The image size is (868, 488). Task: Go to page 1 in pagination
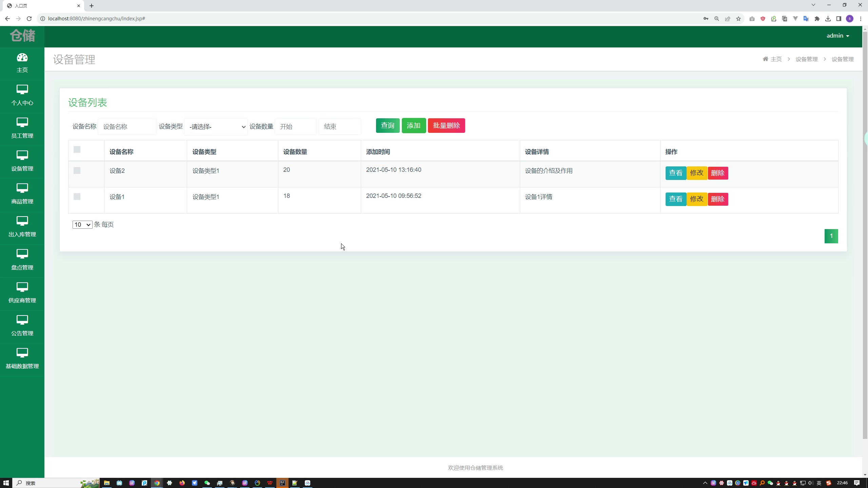coord(831,236)
